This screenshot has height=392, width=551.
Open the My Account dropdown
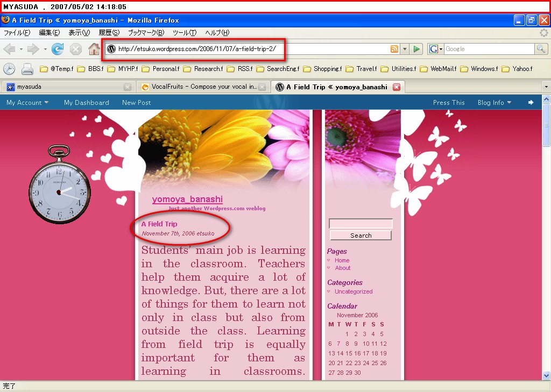(x=27, y=103)
